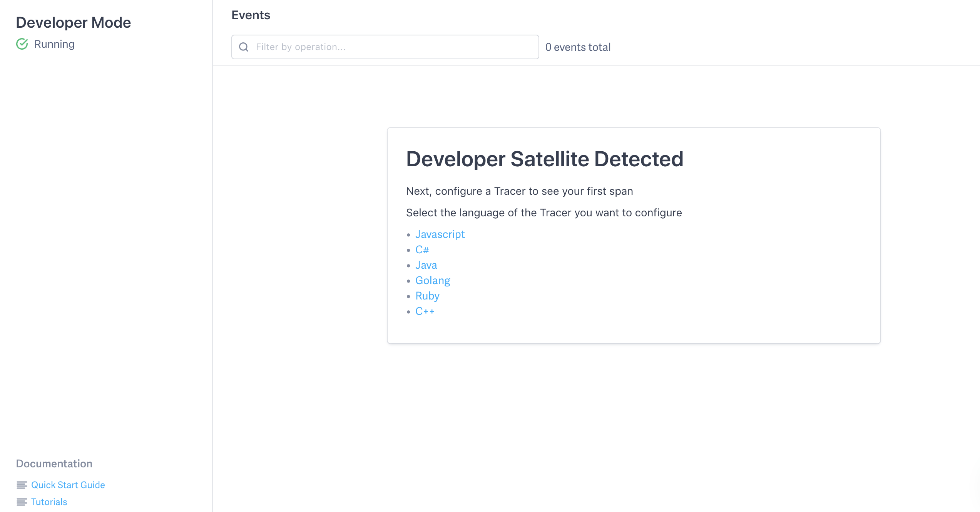This screenshot has width=980, height=512.
Task: Open the Quick Start Guide link
Action: pyautogui.click(x=68, y=485)
